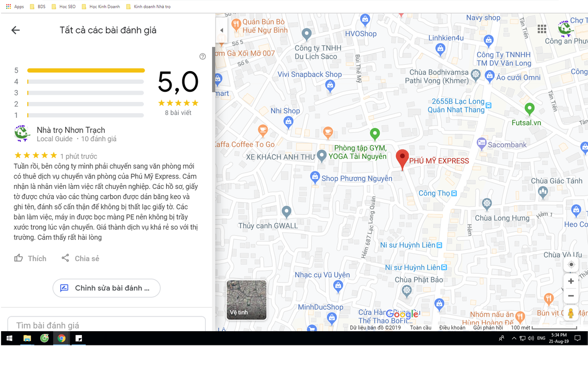Click the reviews panel scrollbar

[x=214, y=69]
